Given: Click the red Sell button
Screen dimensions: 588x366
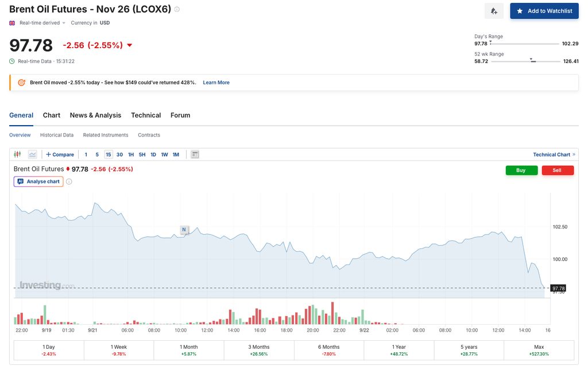Looking at the screenshot, I should [x=558, y=170].
